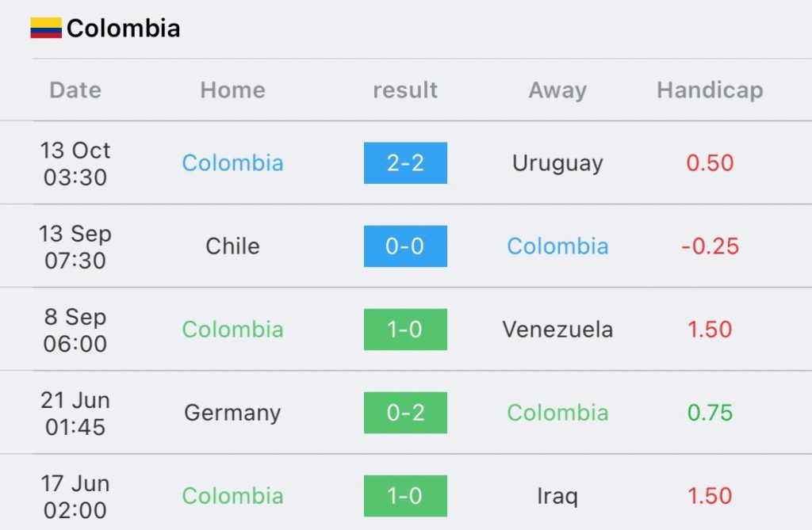Sort by the Date column header
The image size is (812, 530).
75,90
